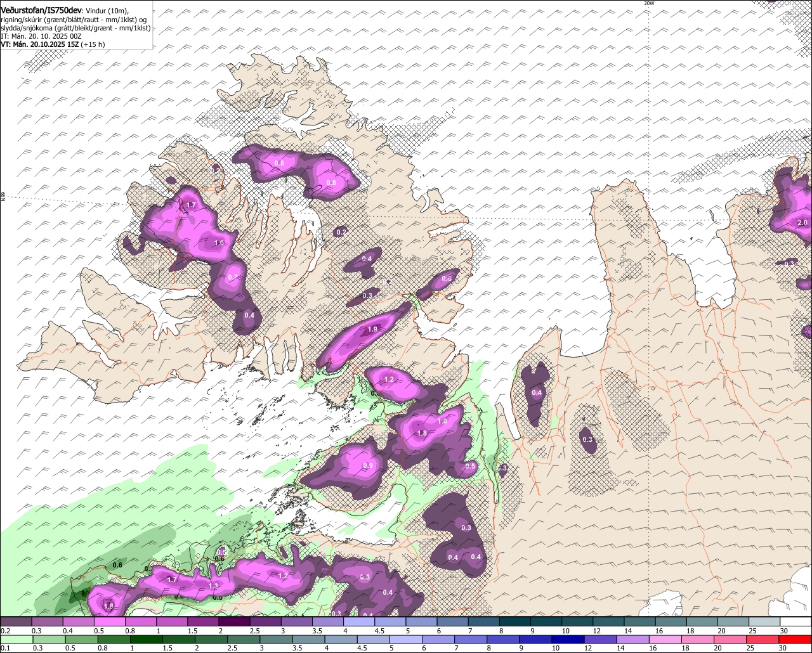Click the 1.3 snowfall value on the map
The width and height of the screenshot is (812, 653).
pos(213,586)
